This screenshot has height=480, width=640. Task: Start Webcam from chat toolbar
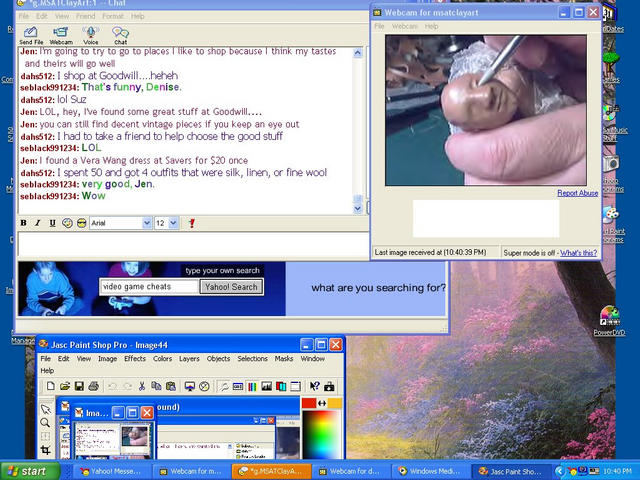pos(61,35)
